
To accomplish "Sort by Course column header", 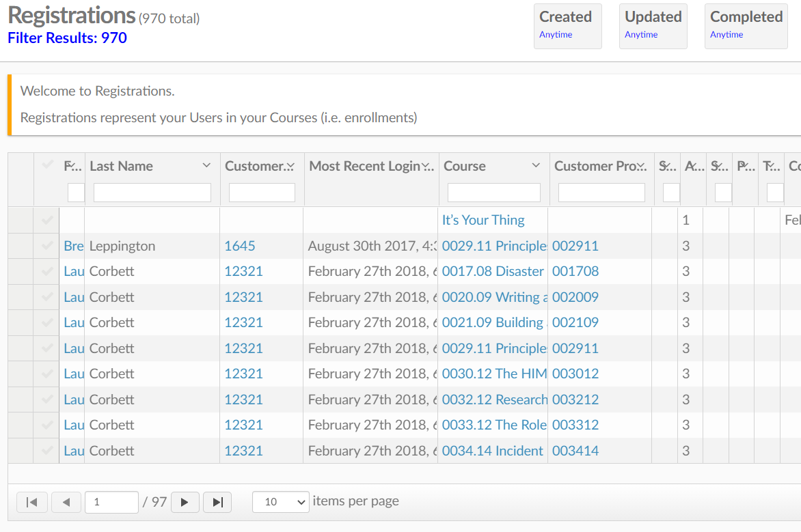I will coord(464,166).
